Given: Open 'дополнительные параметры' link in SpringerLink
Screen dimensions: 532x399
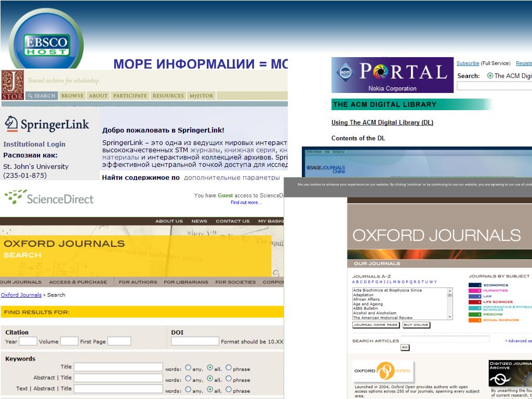Looking at the screenshot, I should tap(232, 178).
